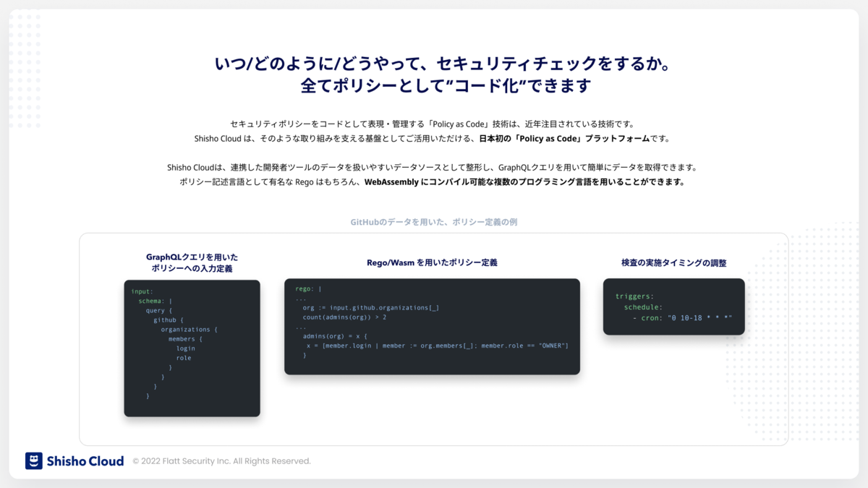
Task: Click the "schedule:" code line
Action: pyautogui.click(x=643, y=307)
